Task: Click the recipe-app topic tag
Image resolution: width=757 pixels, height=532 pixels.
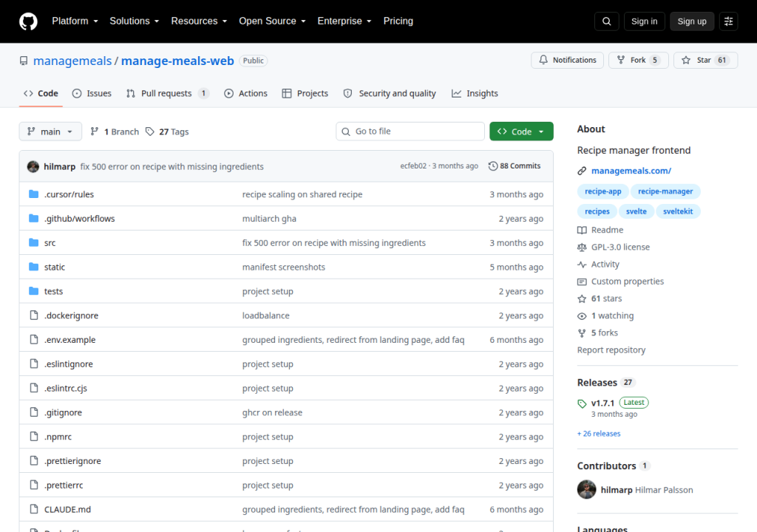Action: point(603,191)
